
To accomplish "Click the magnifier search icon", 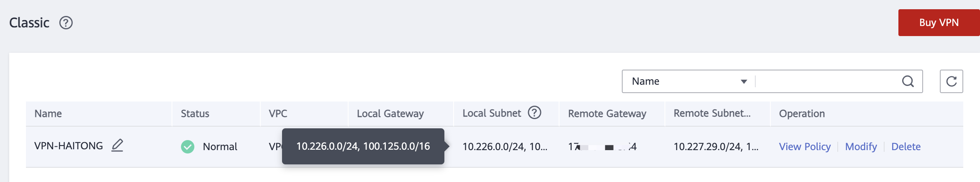I will (908, 81).
